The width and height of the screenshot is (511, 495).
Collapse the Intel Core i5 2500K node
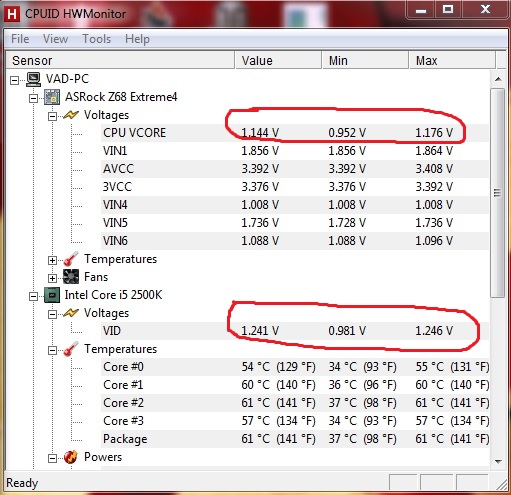[x=33, y=296]
